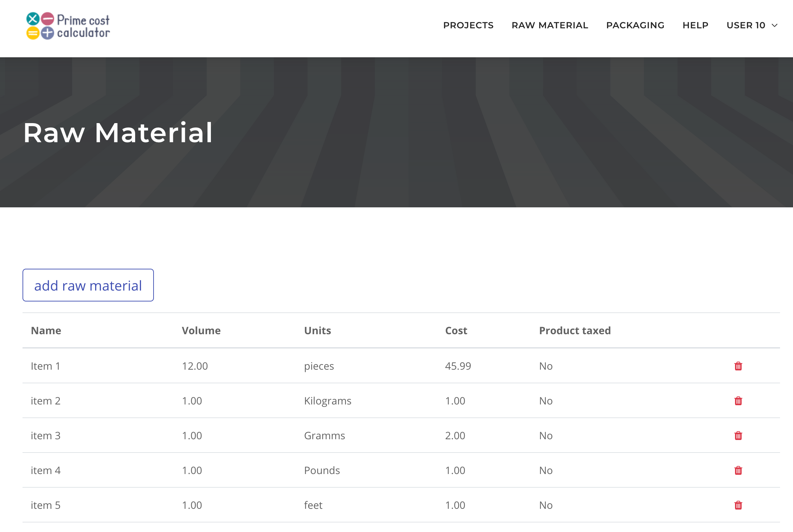Click the Name column header

(46, 330)
